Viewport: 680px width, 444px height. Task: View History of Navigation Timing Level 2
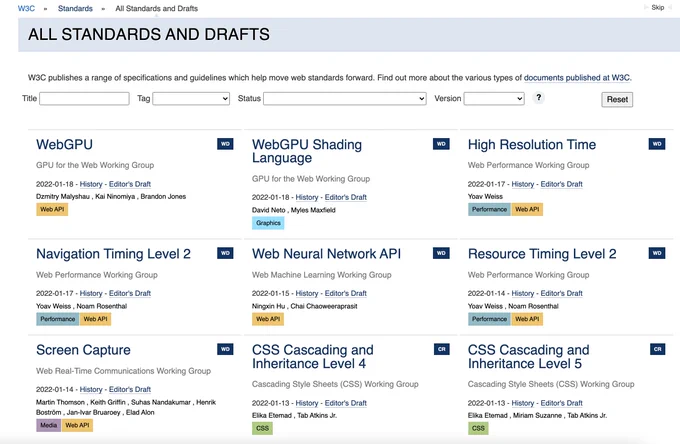91,293
